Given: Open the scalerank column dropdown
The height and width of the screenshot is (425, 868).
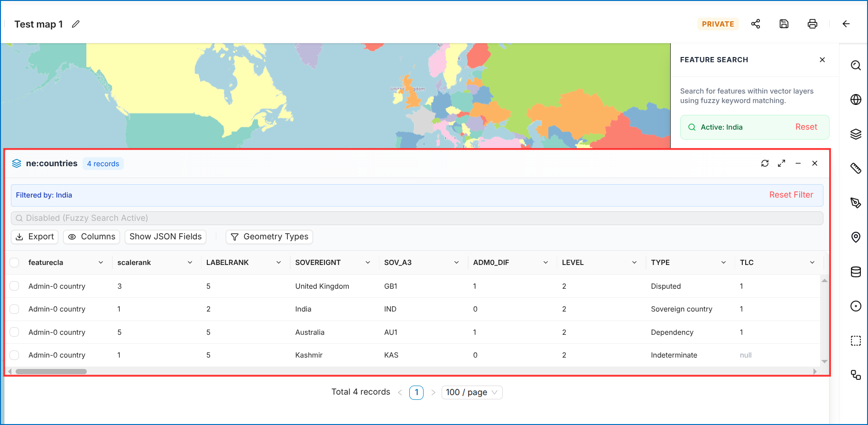Looking at the screenshot, I should coord(190,263).
